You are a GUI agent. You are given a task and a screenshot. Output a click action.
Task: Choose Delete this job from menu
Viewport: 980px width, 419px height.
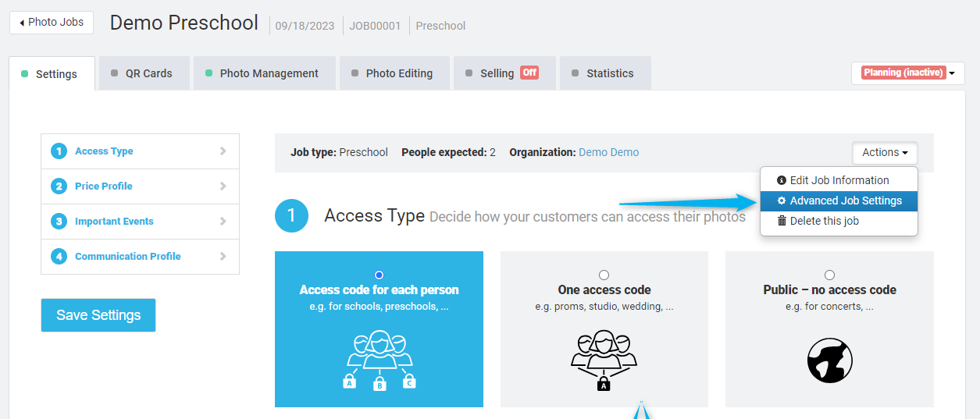(839, 221)
